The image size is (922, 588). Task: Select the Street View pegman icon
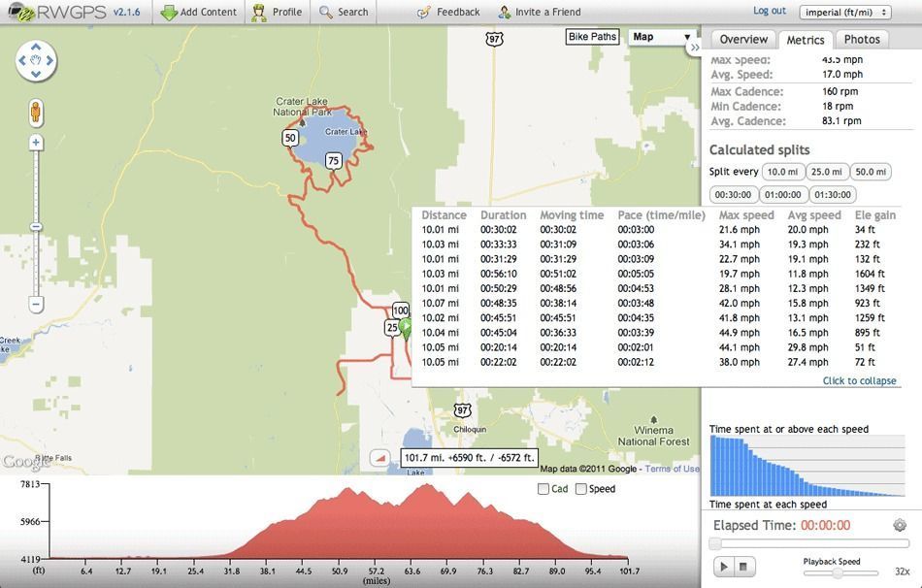pyautogui.click(x=36, y=113)
